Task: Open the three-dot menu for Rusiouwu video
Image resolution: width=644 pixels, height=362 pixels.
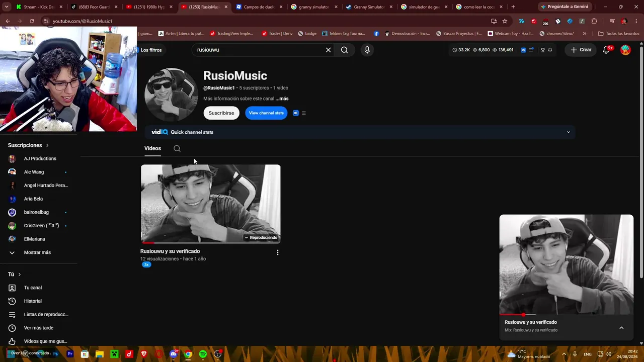Action: tap(277, 252)
